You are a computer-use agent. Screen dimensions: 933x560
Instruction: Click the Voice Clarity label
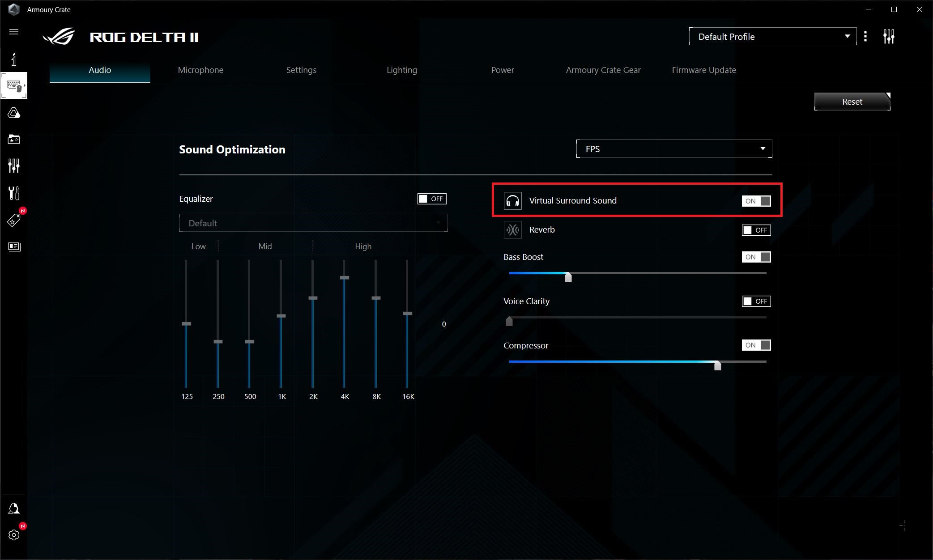click(x=526, y=301)
